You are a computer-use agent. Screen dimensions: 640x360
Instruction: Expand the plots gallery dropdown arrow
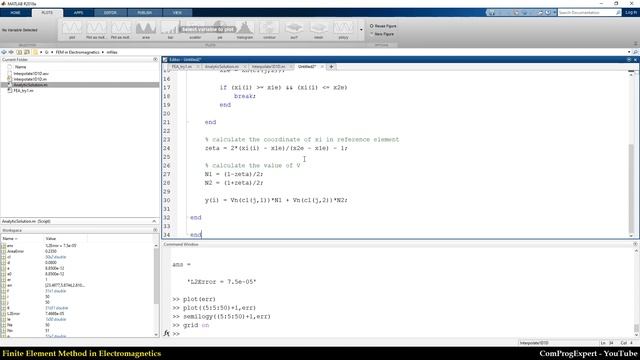361,30
